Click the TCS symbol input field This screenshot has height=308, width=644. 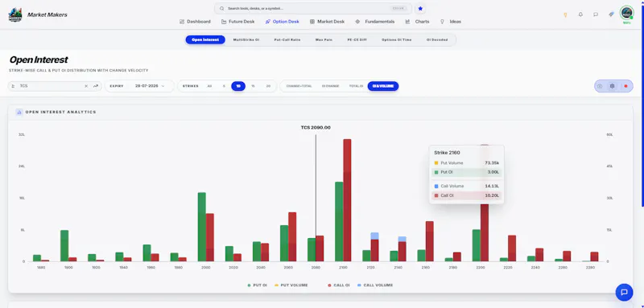click(x=55, y=86)
